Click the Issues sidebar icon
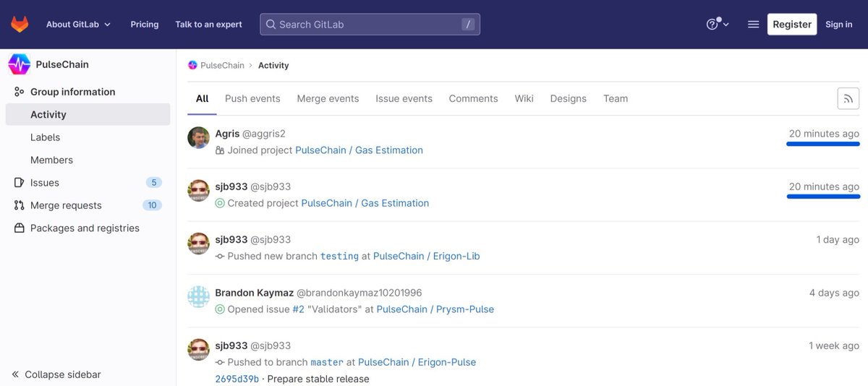868x386 pixels. click(19, 183)
